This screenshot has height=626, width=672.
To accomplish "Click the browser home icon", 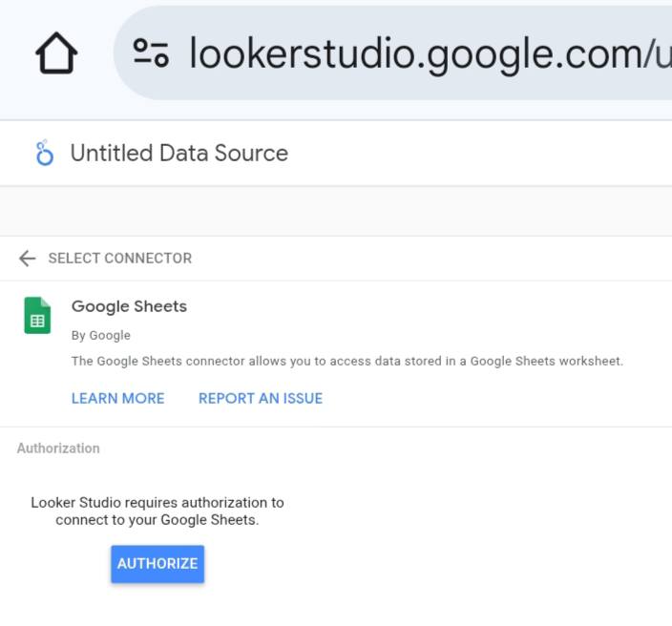I will click(x=56, y=53).
